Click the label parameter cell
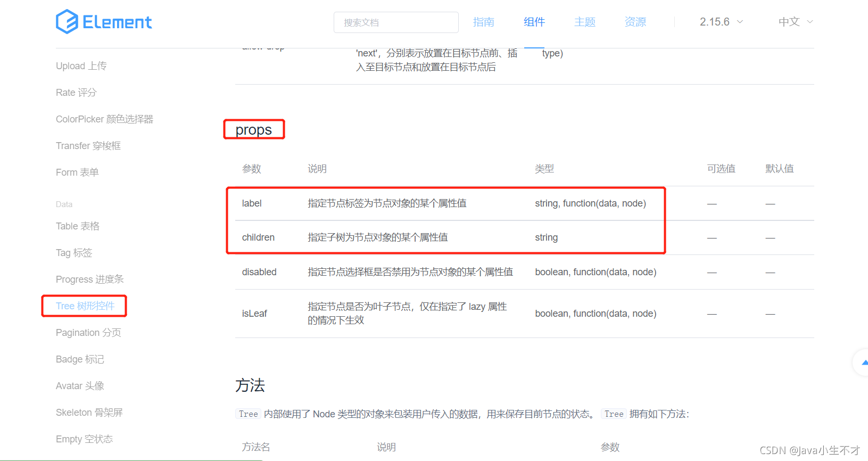Image resolution: width=868 pixels, height=461 pixels. [x=252, y=203]
